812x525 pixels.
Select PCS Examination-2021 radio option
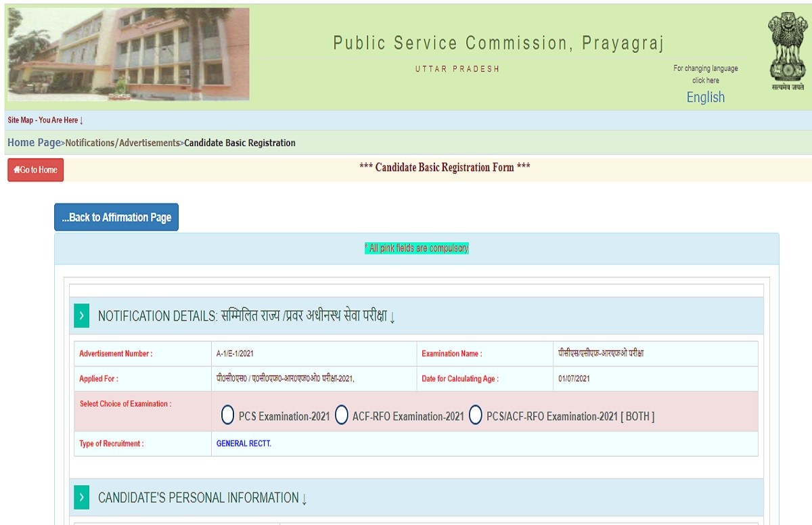point(228,415)
